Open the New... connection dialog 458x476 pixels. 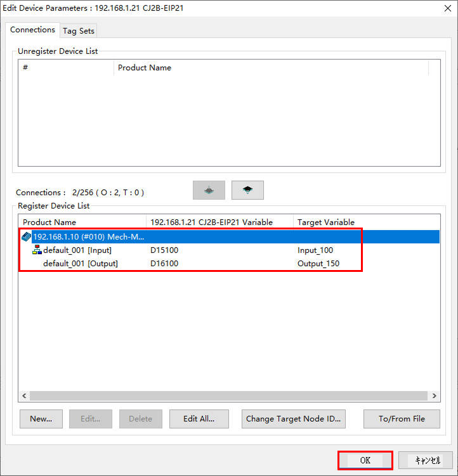(x=41, y=419)
